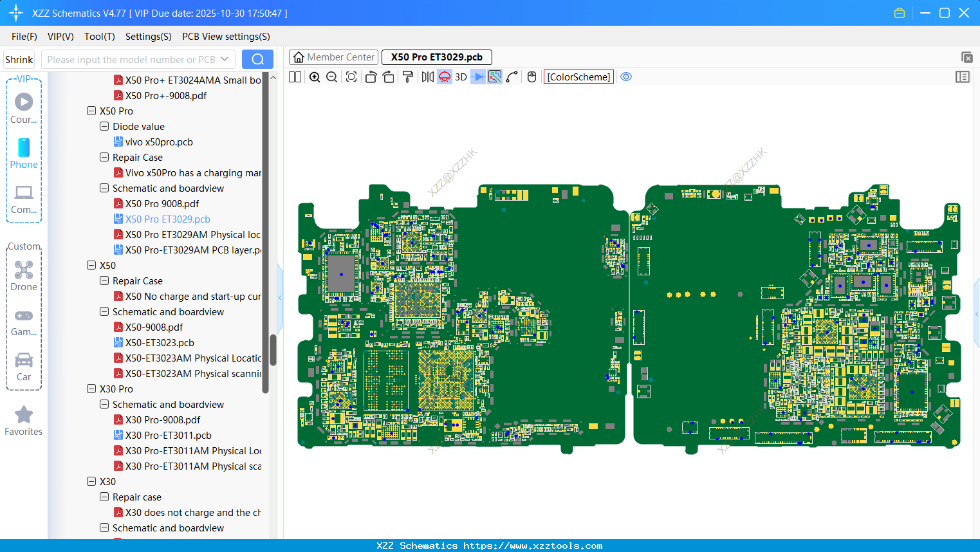980x552 pixels.
Task: Rotate the board counter-clockwise
Action: [371, 77]
